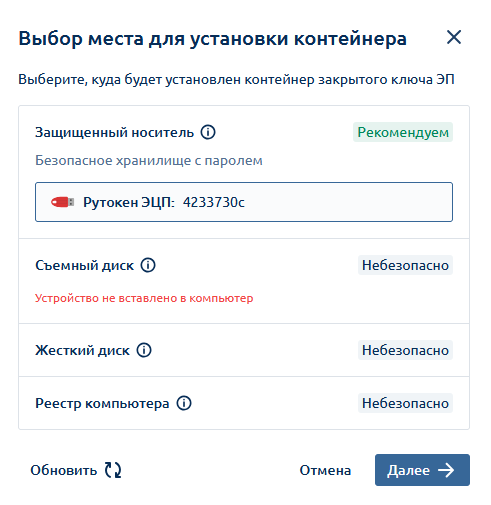491x505 pixels.
Task: Open info icon for Реестр компьютера
Action: [184, 403]
